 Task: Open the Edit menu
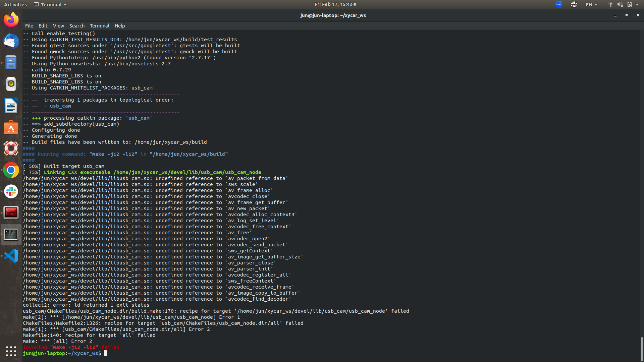tap(43, 26)
